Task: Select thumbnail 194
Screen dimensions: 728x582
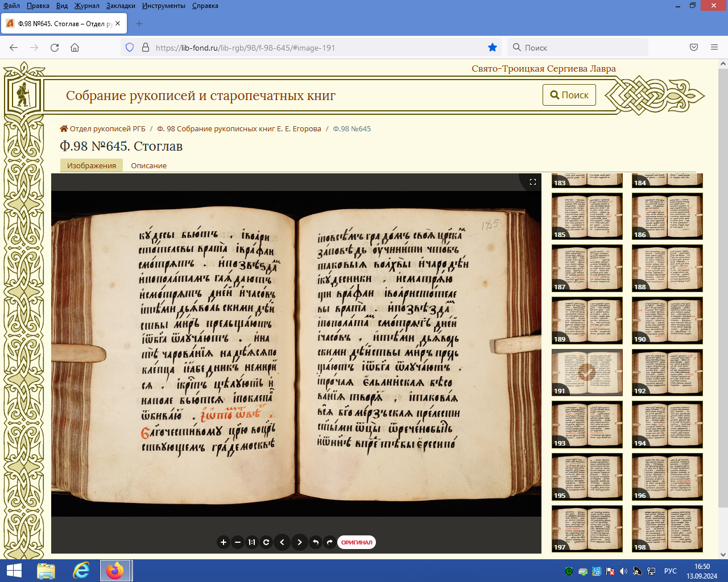Action: click(667, 425)
